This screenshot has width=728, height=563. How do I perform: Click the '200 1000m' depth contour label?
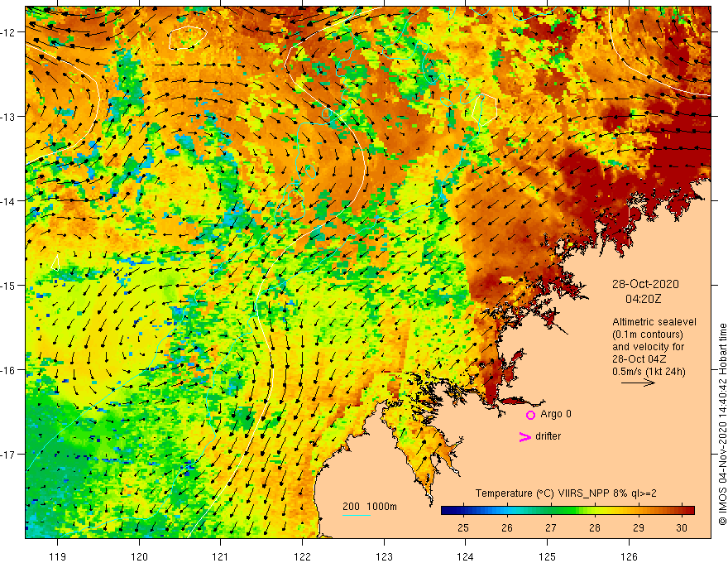370,507
